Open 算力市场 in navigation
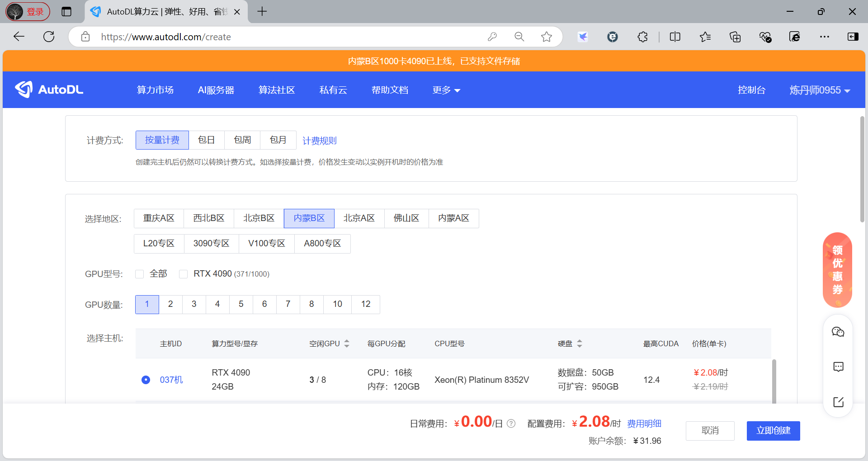The height and width of the screenshot is (461, 868). point(155,90)
